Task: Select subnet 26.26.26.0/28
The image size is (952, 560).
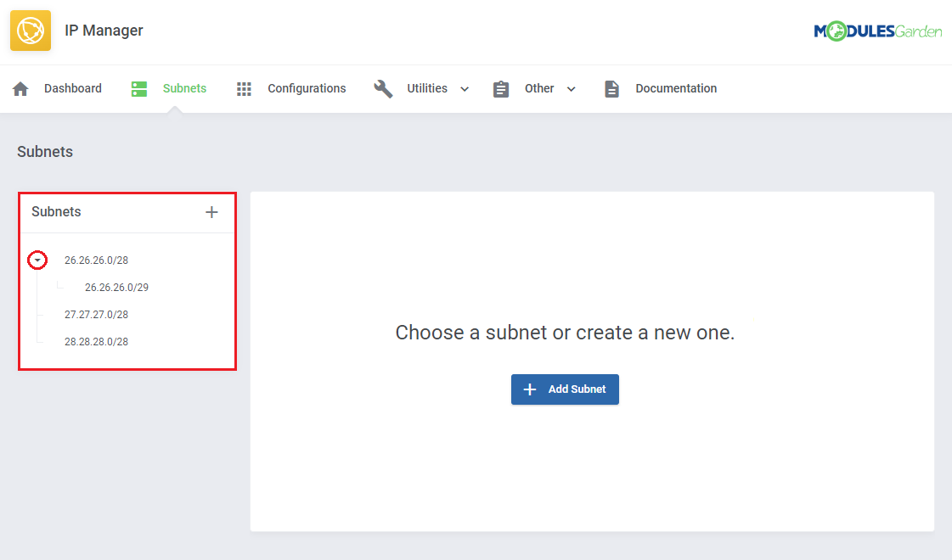Action: click(97, 260)
